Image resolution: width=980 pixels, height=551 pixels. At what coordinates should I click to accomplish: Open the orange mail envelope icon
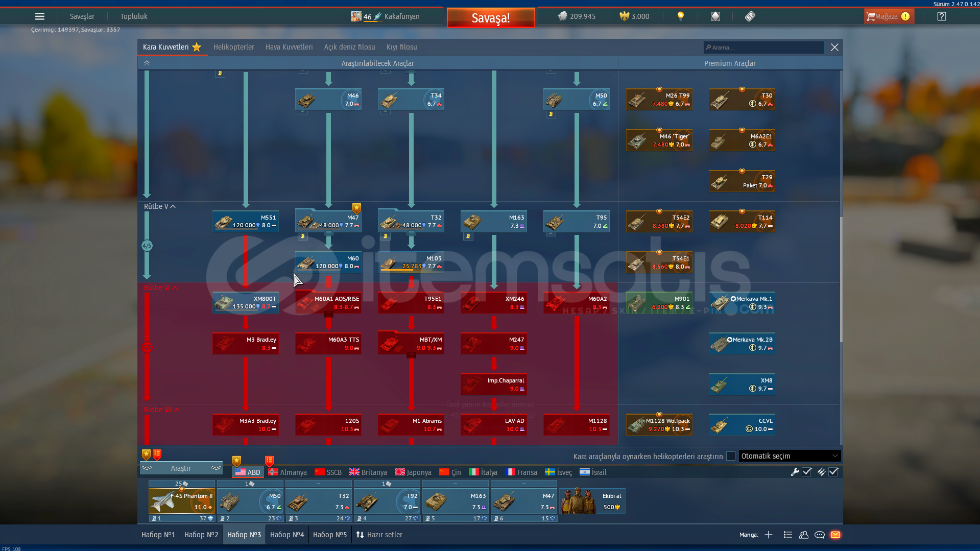pos(835,535)
